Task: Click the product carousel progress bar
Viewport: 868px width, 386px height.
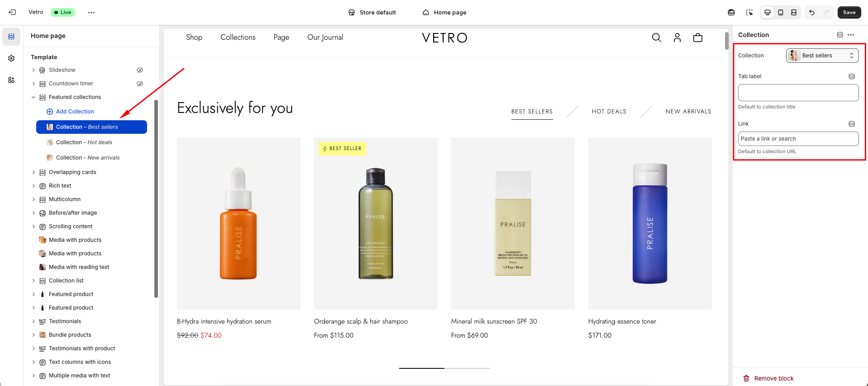Action: (444, 368)
